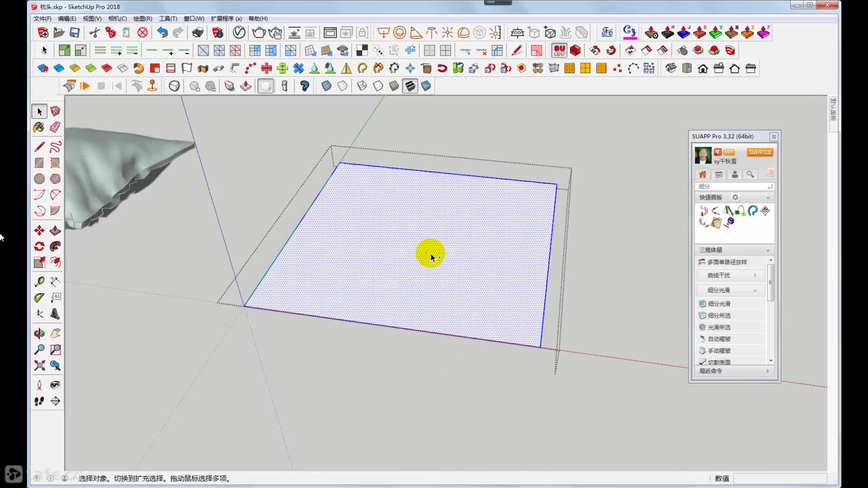Select the Line pencil tool
Viewport: 868px width, 488px height.
39,147
